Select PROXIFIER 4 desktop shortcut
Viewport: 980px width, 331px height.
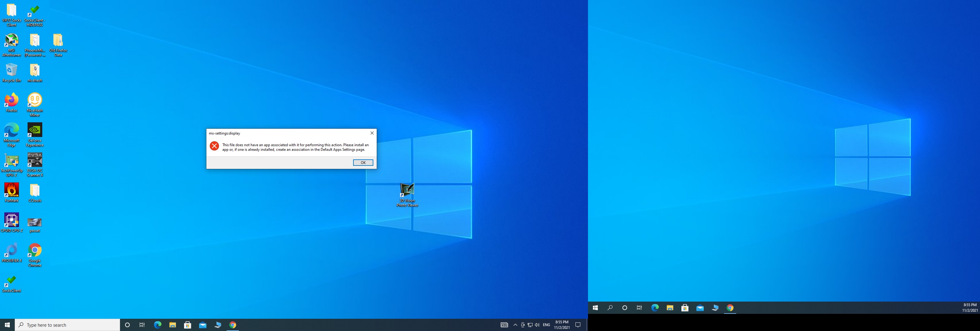coord(11,250)
